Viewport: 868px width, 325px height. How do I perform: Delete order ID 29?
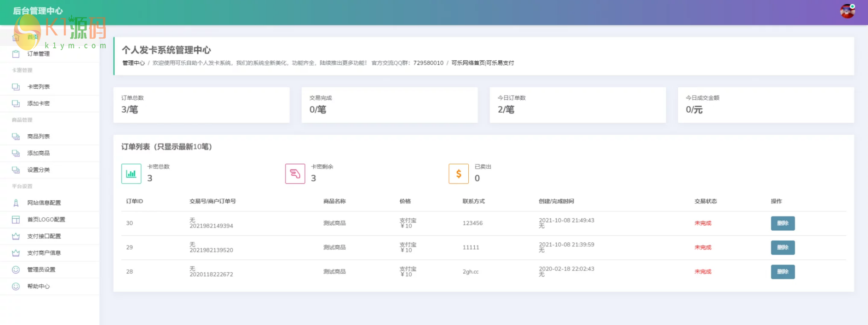tap(782, 247)
